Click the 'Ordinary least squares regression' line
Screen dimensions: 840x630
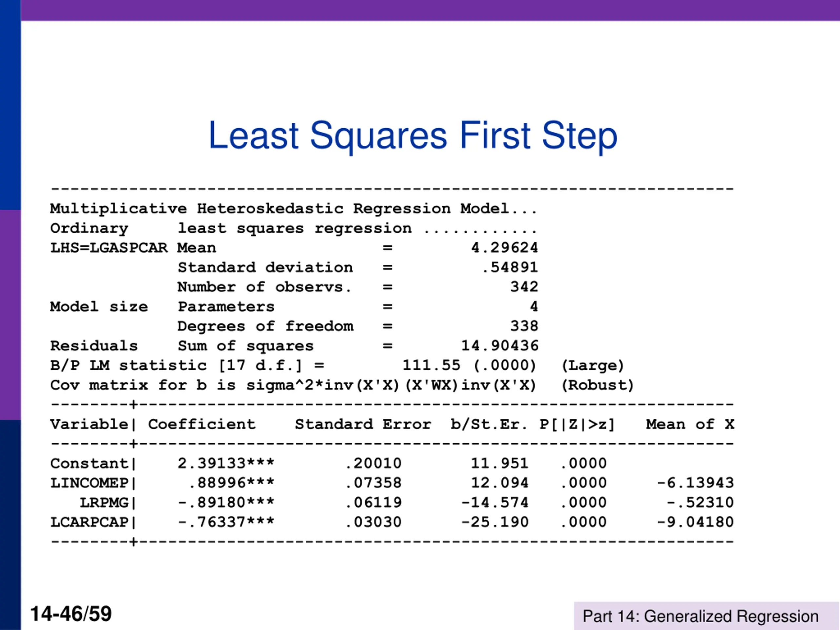[294, 228]
